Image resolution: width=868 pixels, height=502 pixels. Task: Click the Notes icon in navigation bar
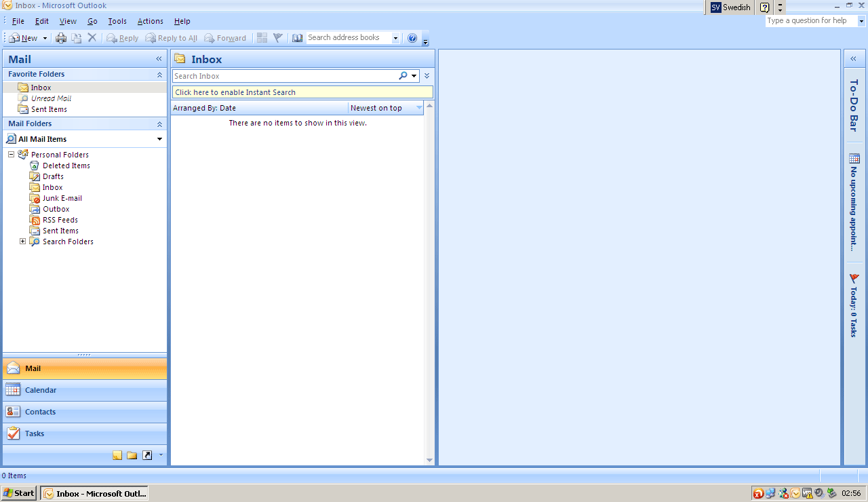click(x=117, y=455)
